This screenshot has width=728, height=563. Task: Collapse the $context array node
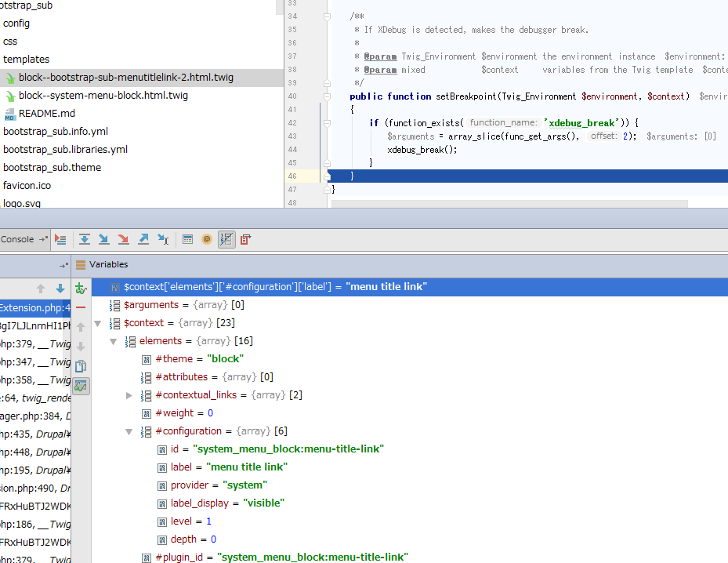98,323
